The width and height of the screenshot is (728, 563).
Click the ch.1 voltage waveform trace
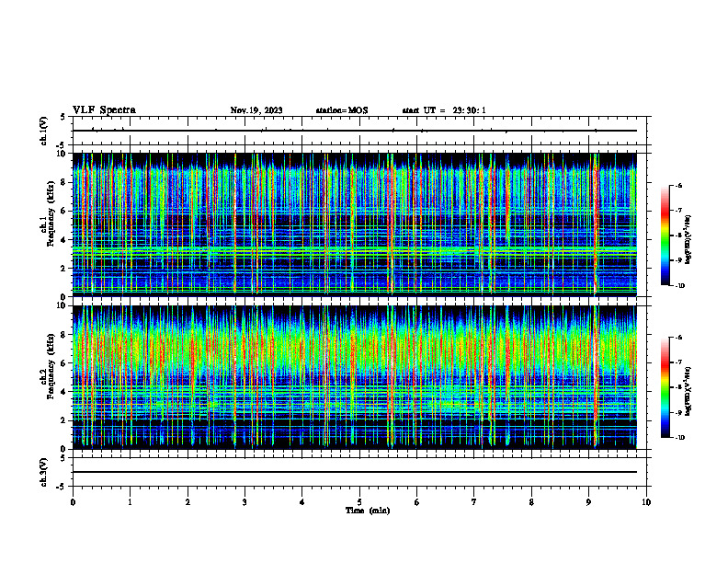pos(355,131)
